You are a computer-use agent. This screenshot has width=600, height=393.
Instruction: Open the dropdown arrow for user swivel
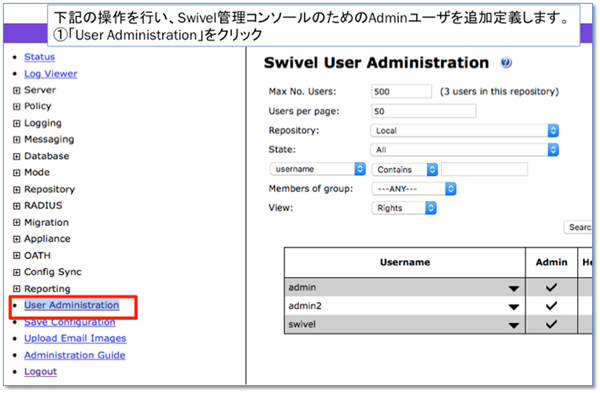(514, 325)
